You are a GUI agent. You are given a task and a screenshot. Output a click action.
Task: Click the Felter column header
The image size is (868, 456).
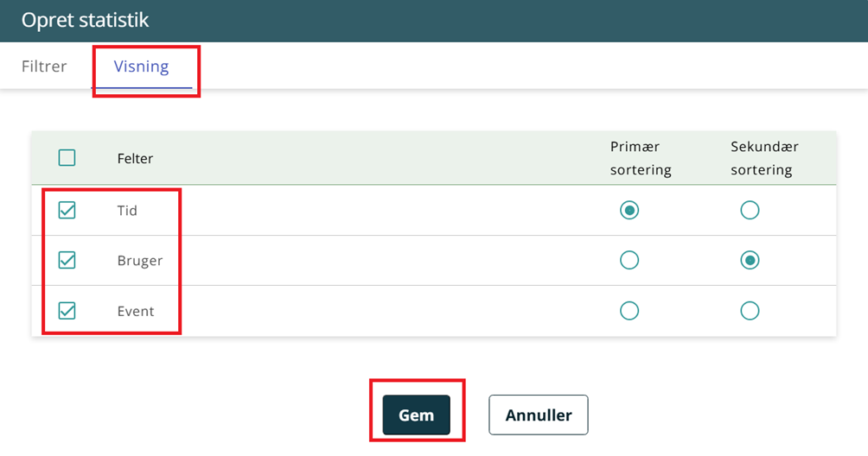click(x=136, y=159)
